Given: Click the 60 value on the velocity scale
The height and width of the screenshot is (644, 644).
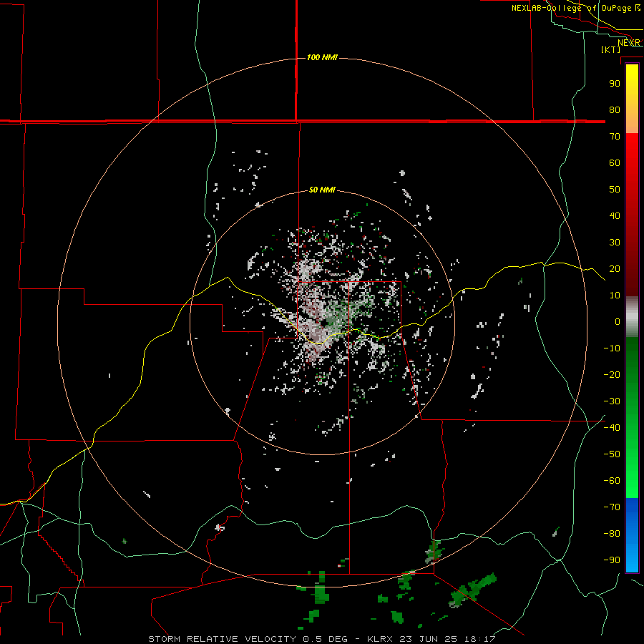Looking at the screenshot, I should pyautogui.click(x=615, y=162).
